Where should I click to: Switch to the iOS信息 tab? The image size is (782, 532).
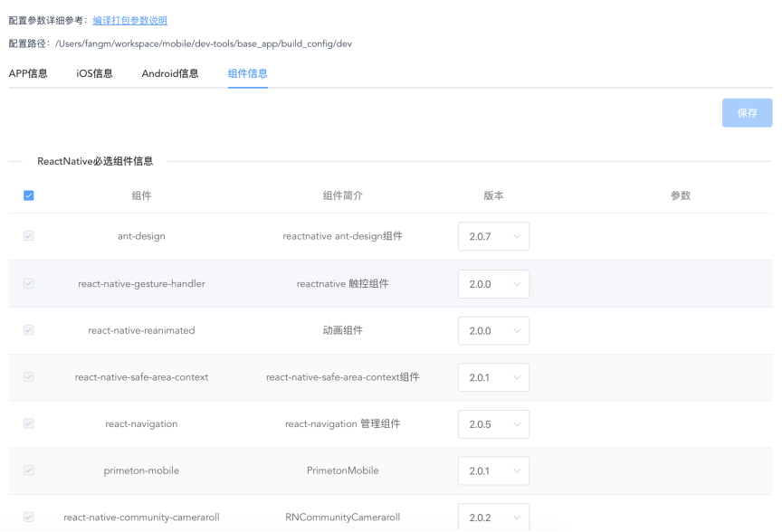coord(94,73)
